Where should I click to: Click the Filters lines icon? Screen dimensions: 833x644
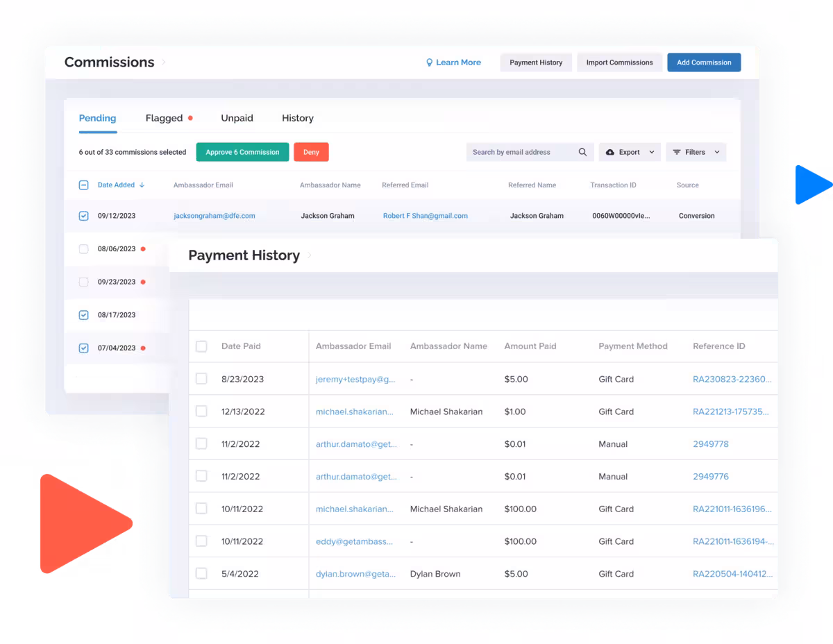(677, 152)
